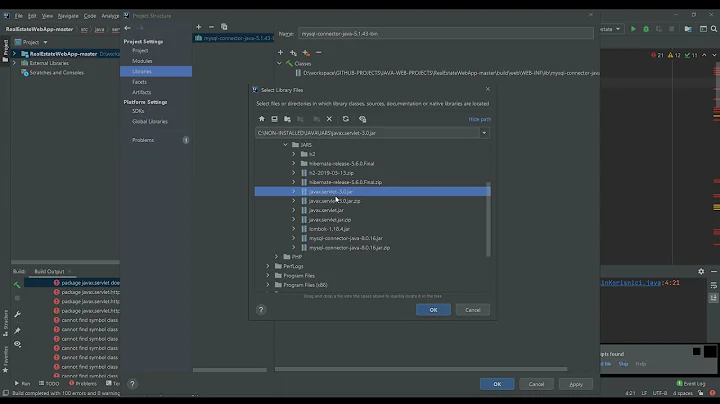The width and height of the screenshot is (720, 404).
Task: Refresh the file chooser tree
Action: pos(346,119)
